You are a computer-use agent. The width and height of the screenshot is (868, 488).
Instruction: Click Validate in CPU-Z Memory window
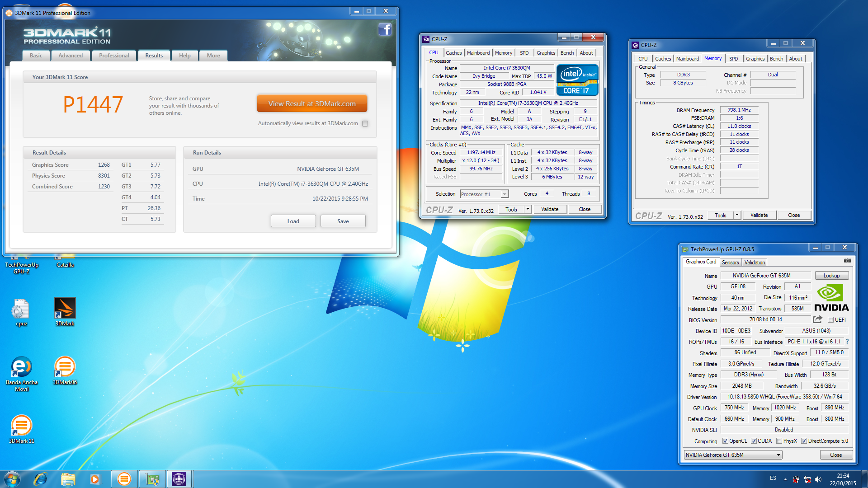coord(759,215)
